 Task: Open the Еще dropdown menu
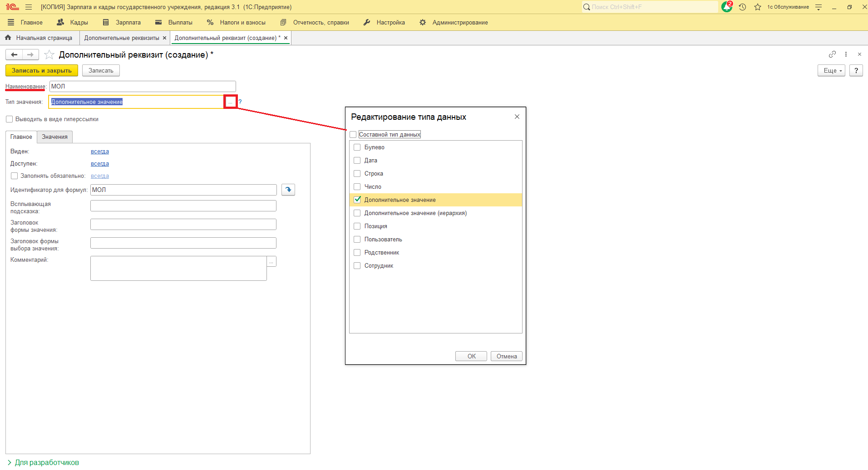(832, 71)
